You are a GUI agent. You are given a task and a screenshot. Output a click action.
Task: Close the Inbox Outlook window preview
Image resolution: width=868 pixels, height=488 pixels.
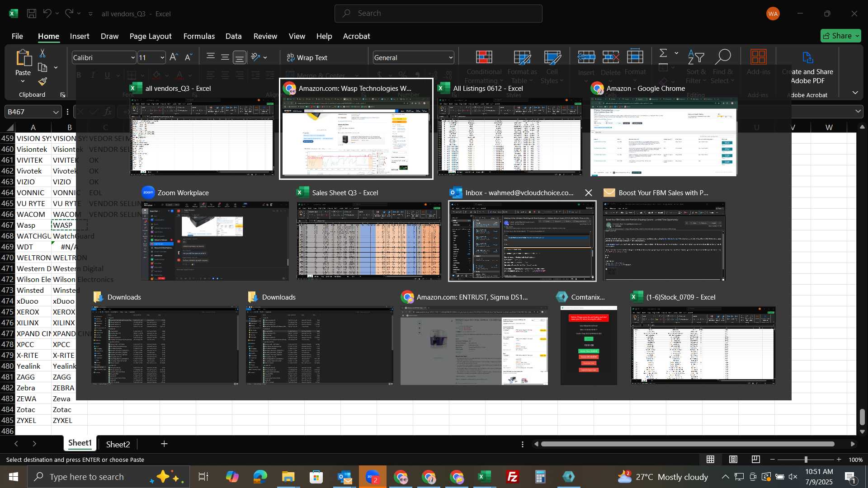(x=588, y=193)
